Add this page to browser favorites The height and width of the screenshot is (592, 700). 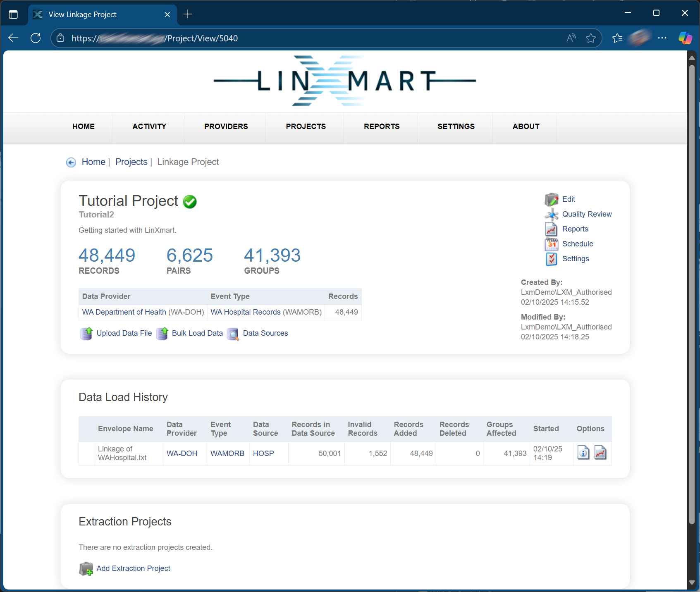click(590, 38)
